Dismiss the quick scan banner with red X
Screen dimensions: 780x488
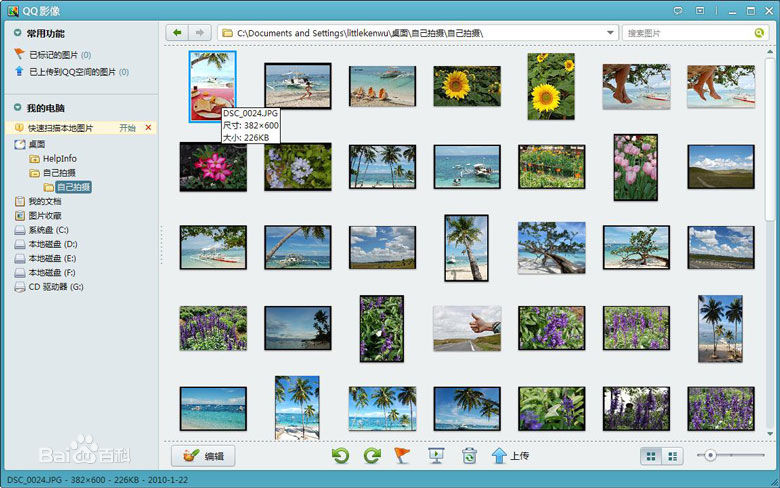pyautogui.click(x=149, y=128)
